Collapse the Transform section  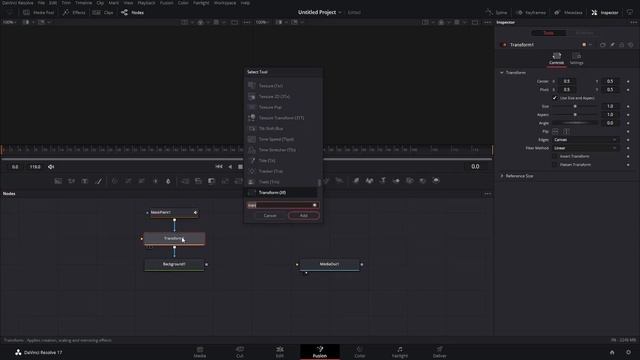tap(502, 73)
